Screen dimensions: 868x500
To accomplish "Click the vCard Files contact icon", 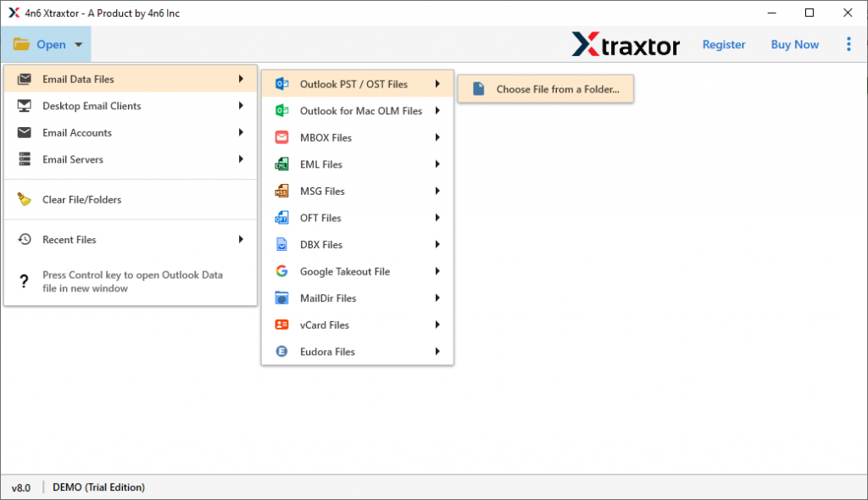I will click(281, 325).
